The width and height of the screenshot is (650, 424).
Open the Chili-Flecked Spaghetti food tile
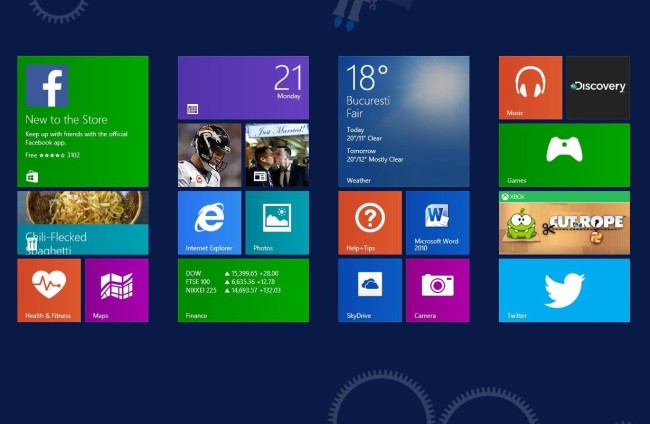[x=82, y=223]
